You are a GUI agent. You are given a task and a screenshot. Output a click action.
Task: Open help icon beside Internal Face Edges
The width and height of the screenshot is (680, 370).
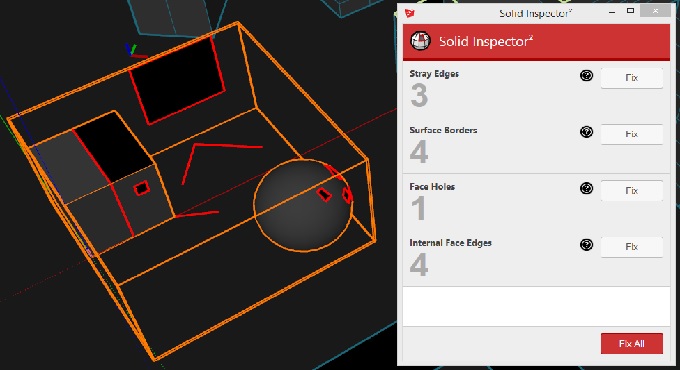point(586,245)
